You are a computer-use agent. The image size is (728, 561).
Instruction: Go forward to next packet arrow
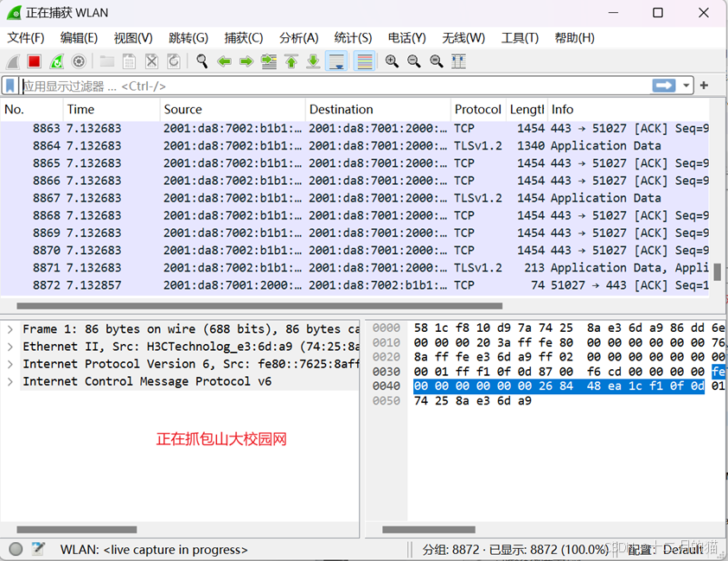click(x=246, y=61)
